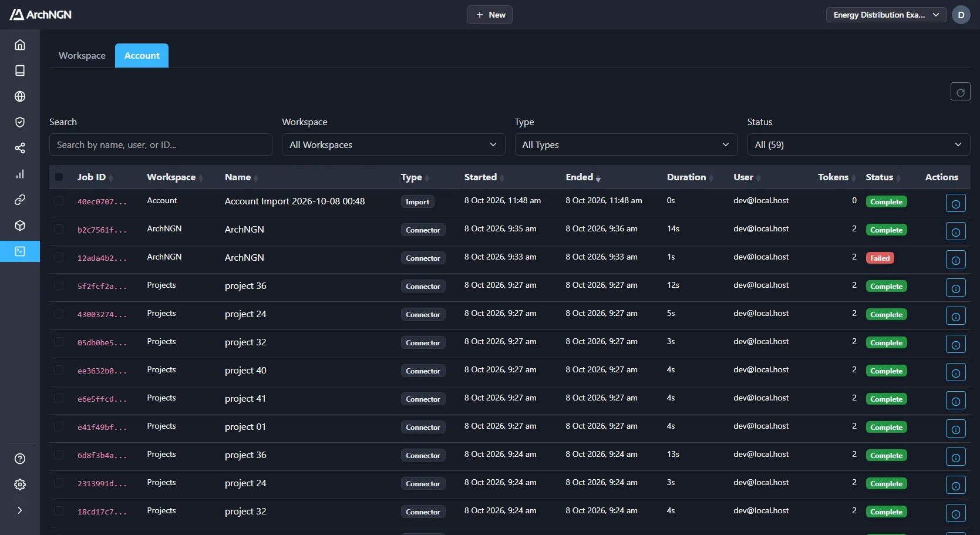The image size is (980, 535).
Task: Click the ArchNGN logo
Action: click(x=41, y=15)
